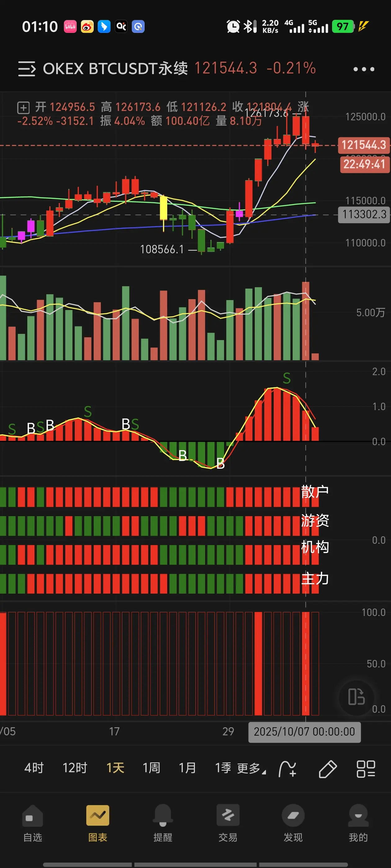Open the 我的 profile tab
The image size is (391, 868).
(358, 823)
